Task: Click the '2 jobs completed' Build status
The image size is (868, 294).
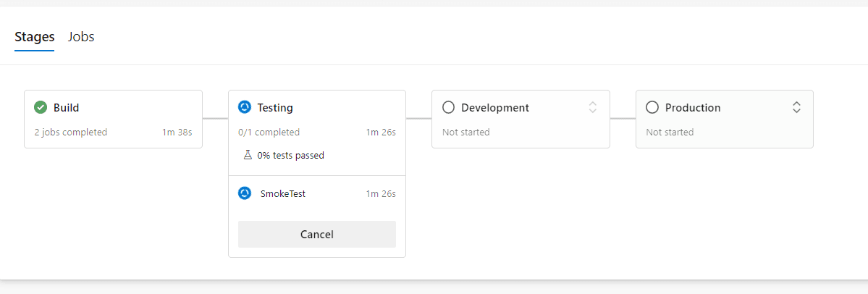Action: pyautogui.click(x=71, y=133)
